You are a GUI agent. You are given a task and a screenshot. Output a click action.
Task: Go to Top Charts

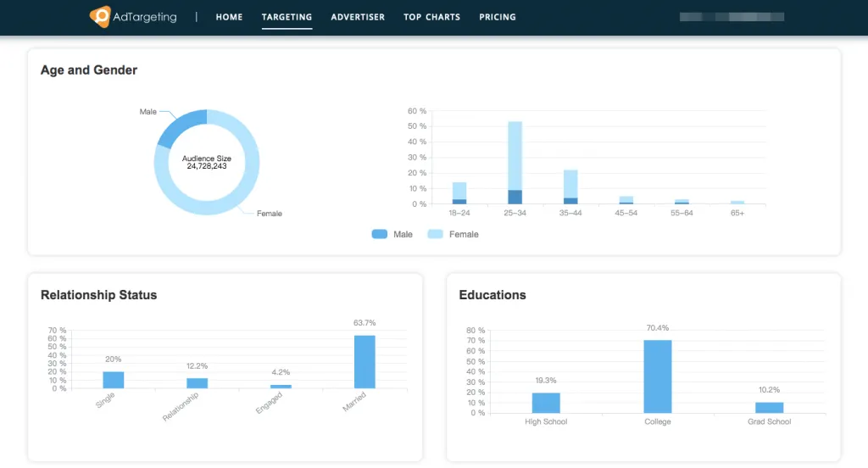pos(431,17)
